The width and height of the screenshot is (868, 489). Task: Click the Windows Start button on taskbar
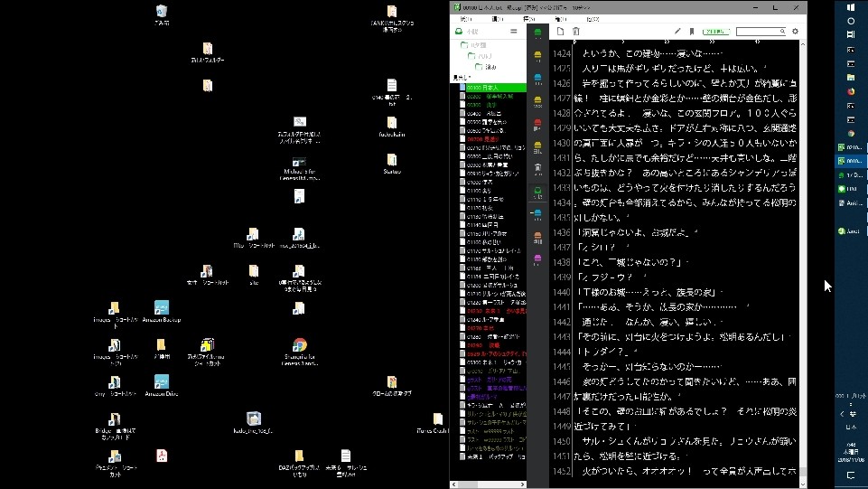pyautogui.click(x=851, y=6)
